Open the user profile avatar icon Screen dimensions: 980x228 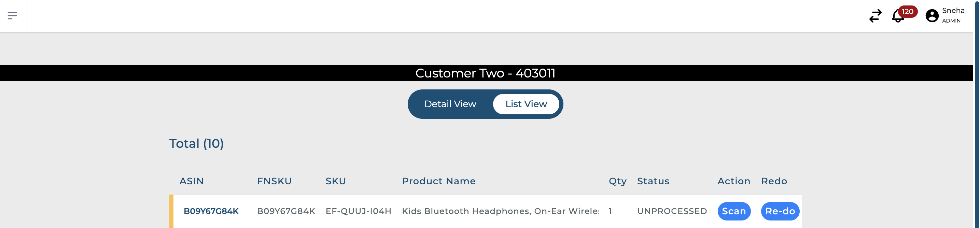932,16
